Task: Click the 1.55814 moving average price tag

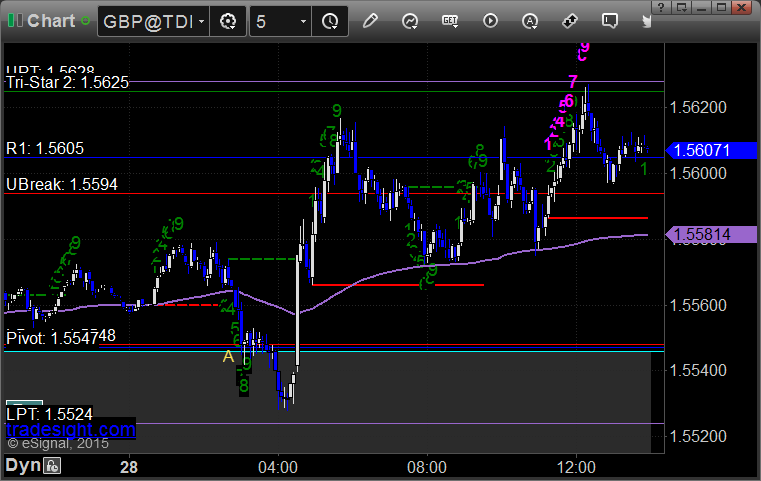Action: pyautogui.click(x=711, y=235)
